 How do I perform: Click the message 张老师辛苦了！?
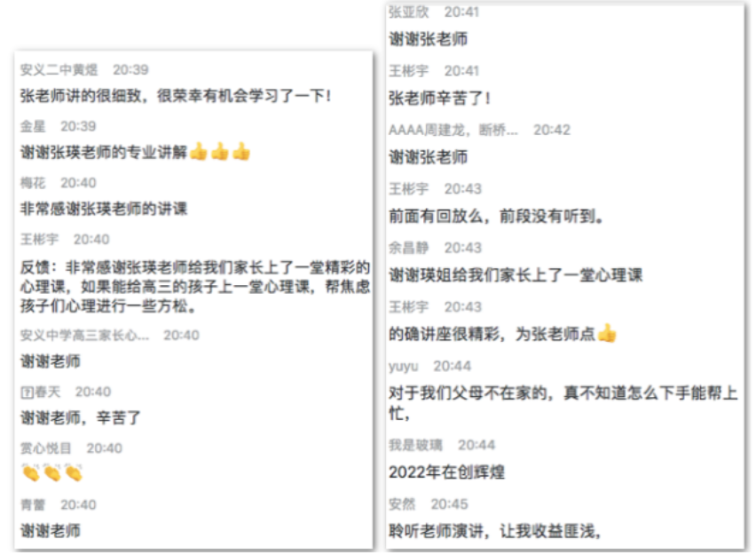coord(440,98)
